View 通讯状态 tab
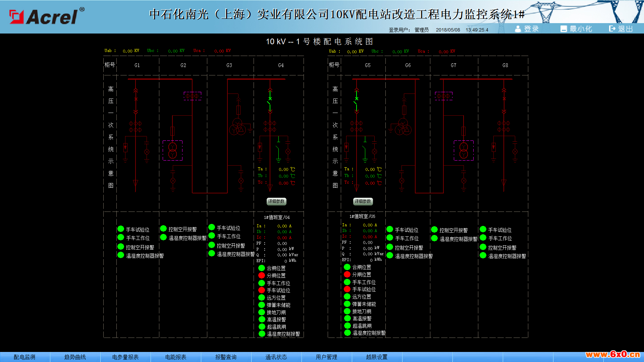Viewport: 644px width, 362px height. (x=276, y=357)
